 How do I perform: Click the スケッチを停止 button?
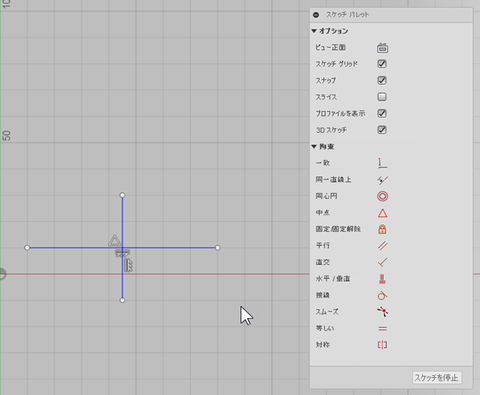tap(437, 378)
